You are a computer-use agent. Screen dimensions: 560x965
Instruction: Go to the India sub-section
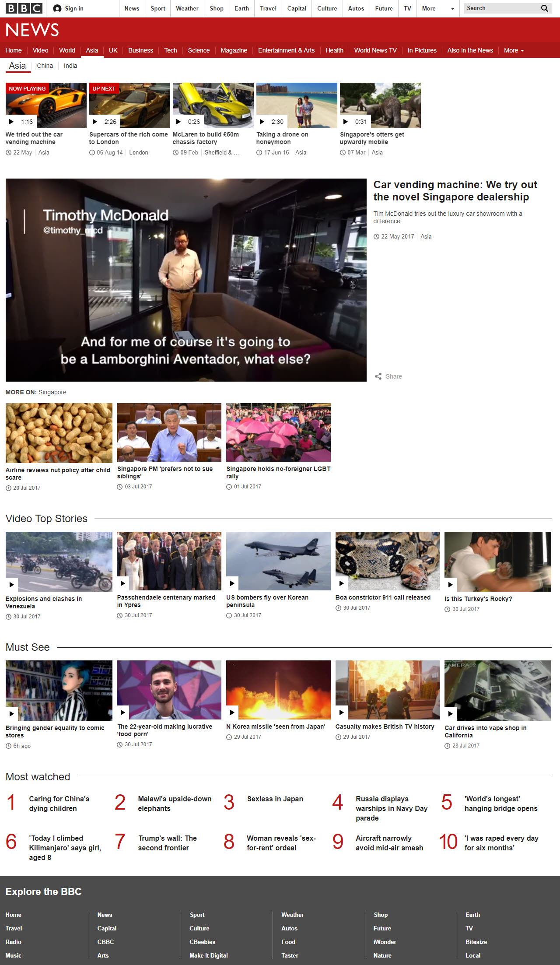click(70, 66)
